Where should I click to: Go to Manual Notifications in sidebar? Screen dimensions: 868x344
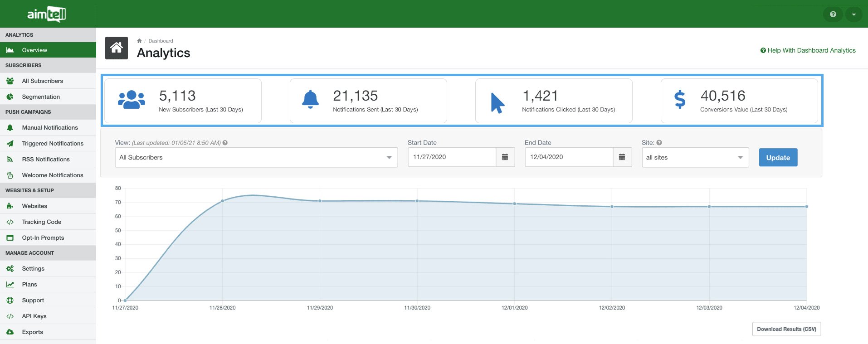50,128
